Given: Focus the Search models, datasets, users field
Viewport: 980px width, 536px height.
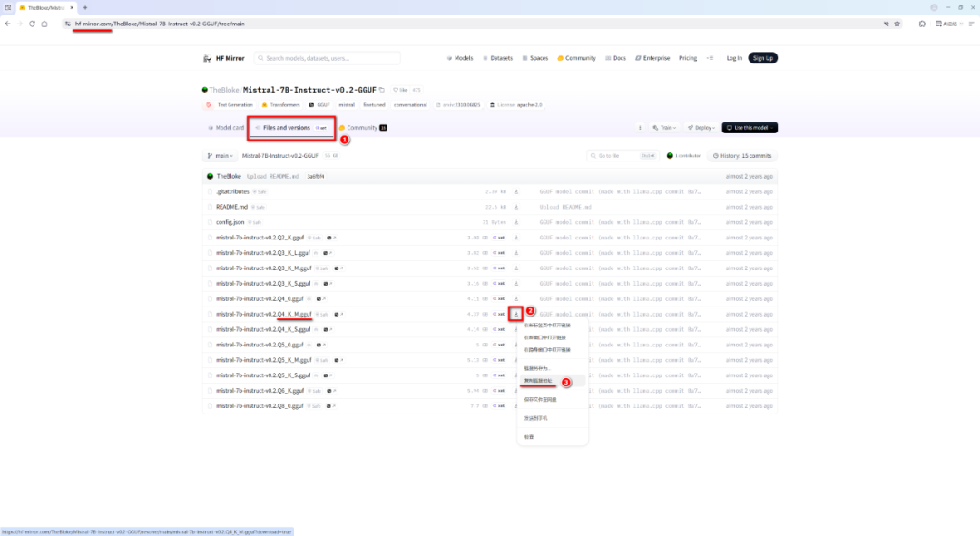Looking at the screenshot, I should point(327,58).
